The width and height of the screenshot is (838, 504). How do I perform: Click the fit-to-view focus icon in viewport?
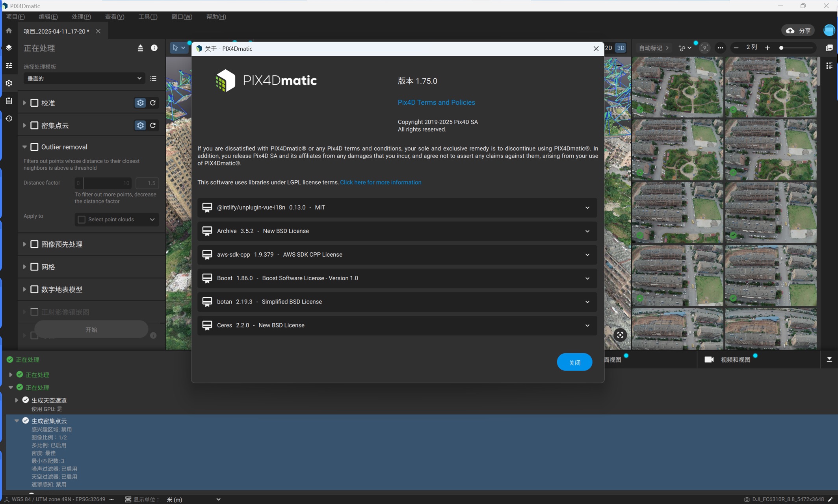point(620,335)
